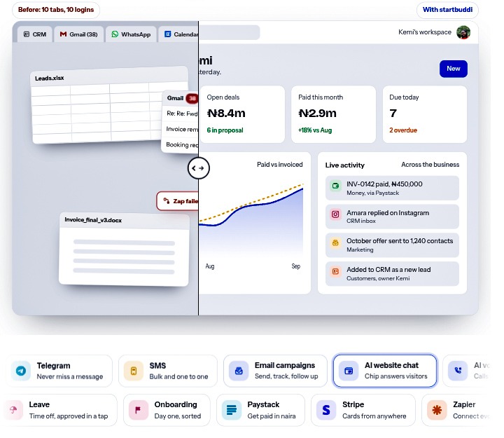Click the Kemi's workspace label
This screenshot has width=504, height=438.
425,32
